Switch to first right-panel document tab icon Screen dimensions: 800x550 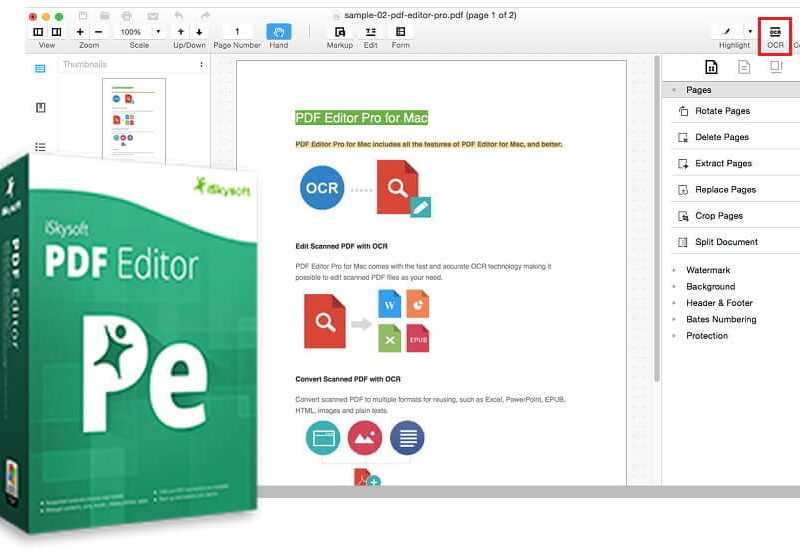(x=711, y=67)
